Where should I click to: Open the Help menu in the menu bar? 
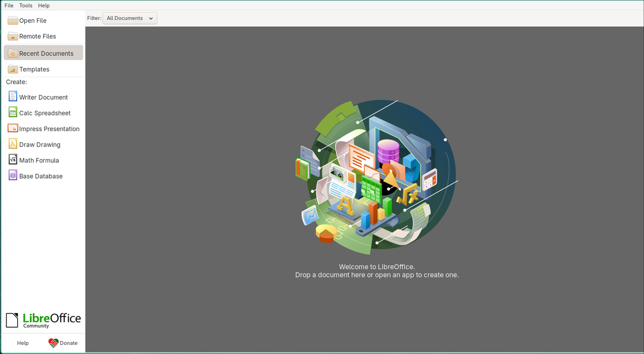[44, 5]
